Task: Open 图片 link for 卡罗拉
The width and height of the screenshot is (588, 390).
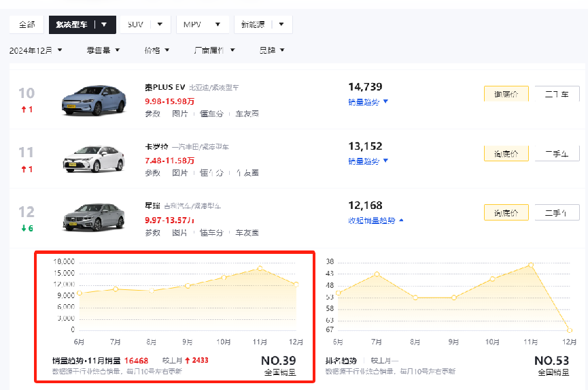Action: (x=179, y=173)
